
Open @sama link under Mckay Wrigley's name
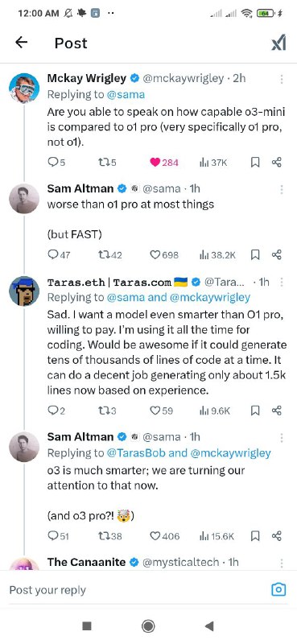coord(126,94)
